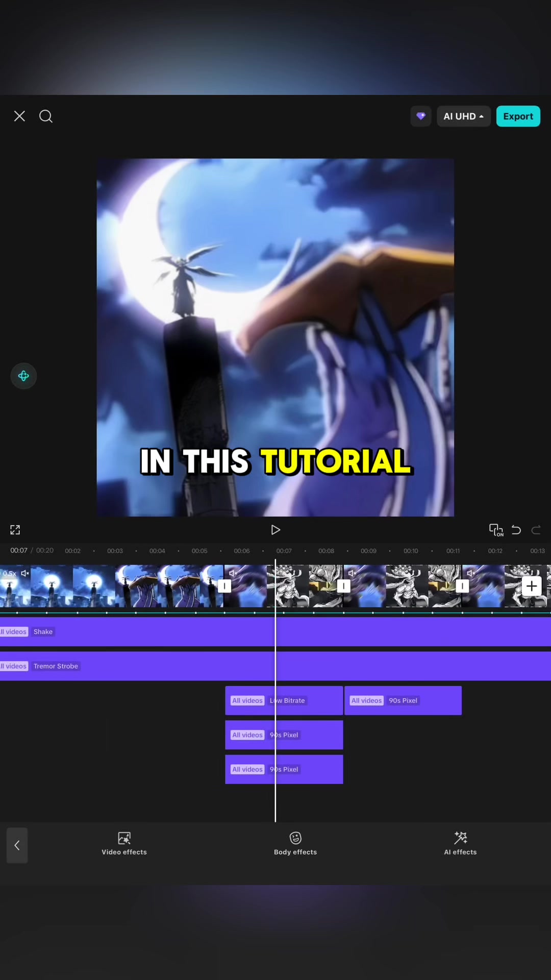The width and height of the screenshot is (551, 980).
Task: Add a new clip with plus button
Action: 531,586
